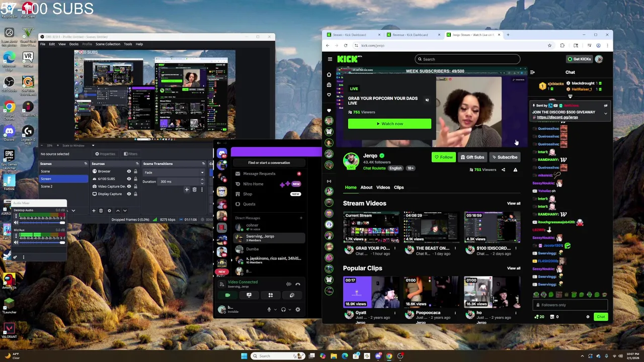Open the File menu in OBS
Image resolution: width=644 pixels, height=362 pixels.
pyautogui.click(x=43, y=44)
